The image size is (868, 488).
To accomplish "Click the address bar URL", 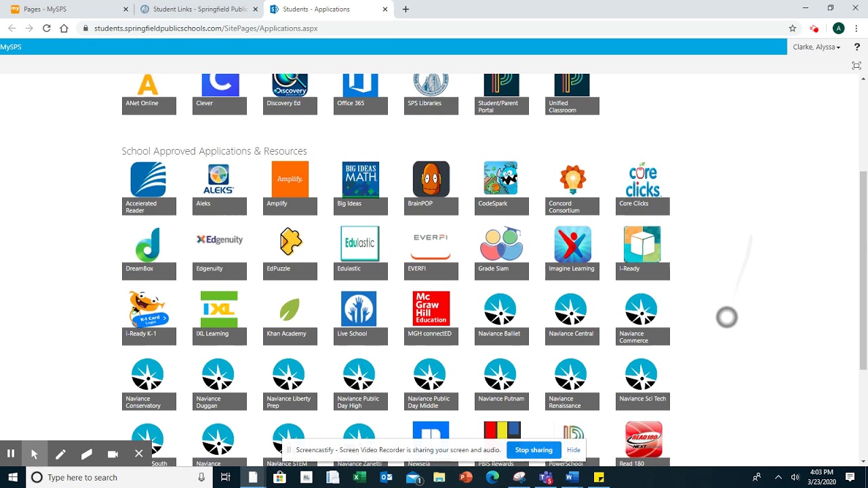I will (x=206, y=28).
